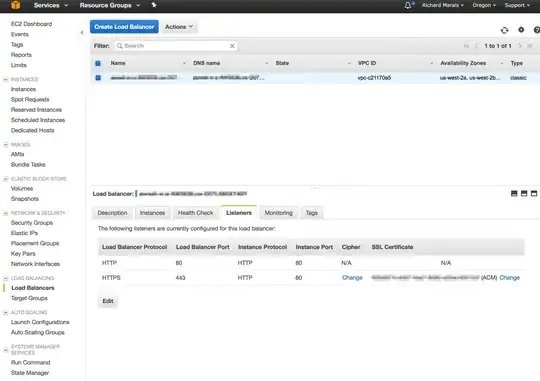540x381 pixels.
Task: Open the Oregon region dropdown
Action: [484, 5]
